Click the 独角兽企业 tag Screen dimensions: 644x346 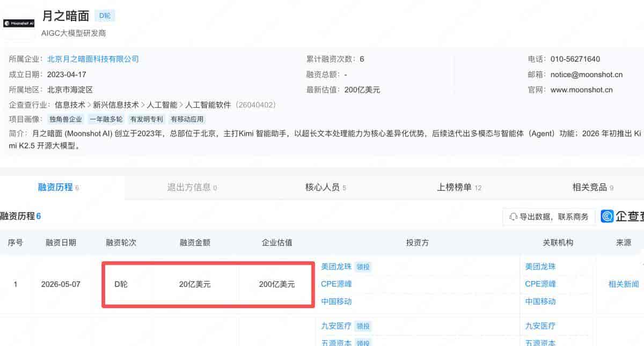[66, 119]
